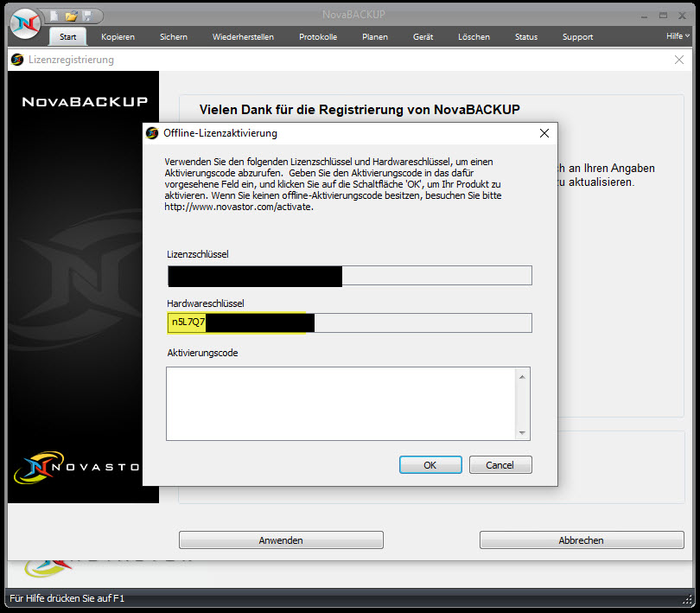
Task: Open the Löschen tab
Action: click(x=474, y=36)
